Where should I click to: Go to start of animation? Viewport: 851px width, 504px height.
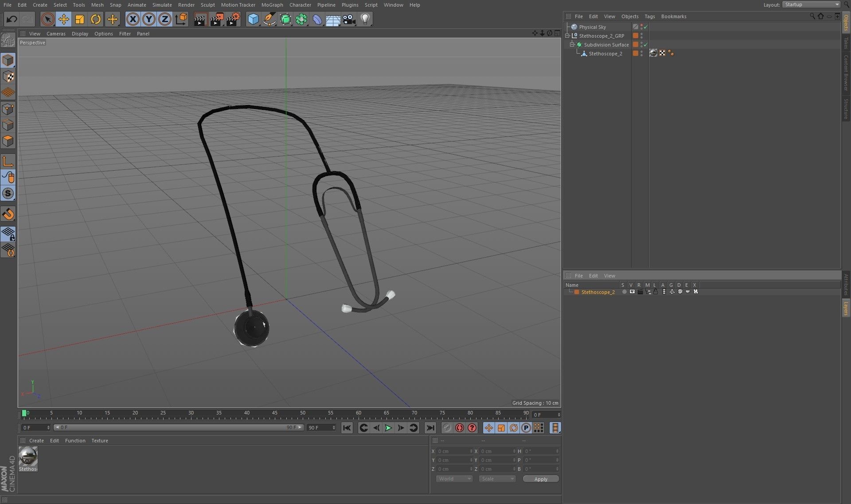click(x=347, y=428)
